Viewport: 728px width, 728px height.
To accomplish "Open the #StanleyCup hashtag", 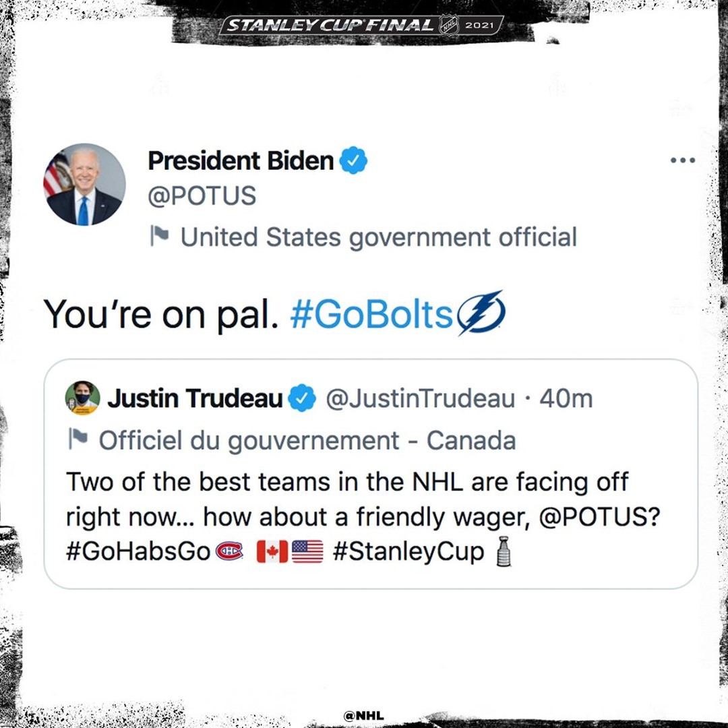I will click(408, 551).
